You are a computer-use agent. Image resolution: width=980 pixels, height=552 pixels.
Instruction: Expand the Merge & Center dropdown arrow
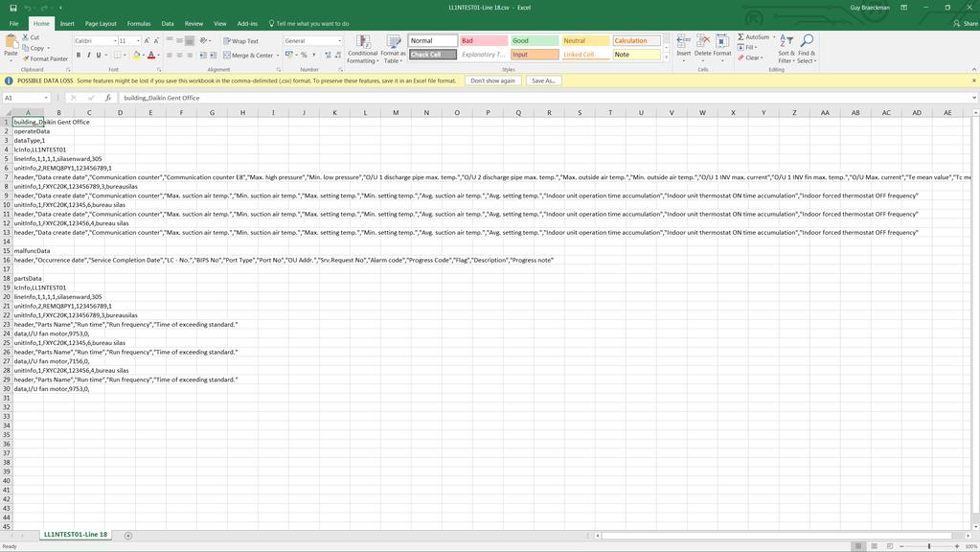[x=278, y=56]
